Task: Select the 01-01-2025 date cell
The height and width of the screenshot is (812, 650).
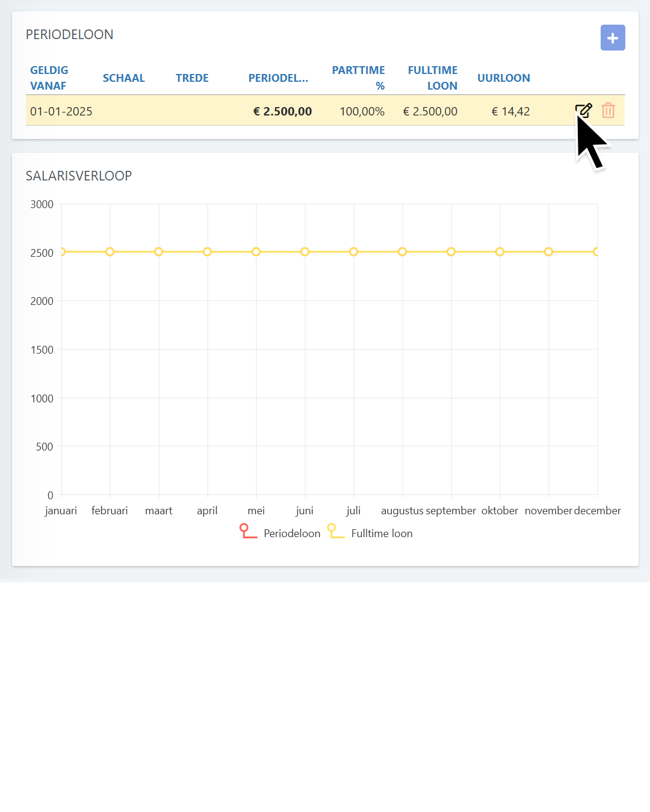Action: [x=61, y=111]
